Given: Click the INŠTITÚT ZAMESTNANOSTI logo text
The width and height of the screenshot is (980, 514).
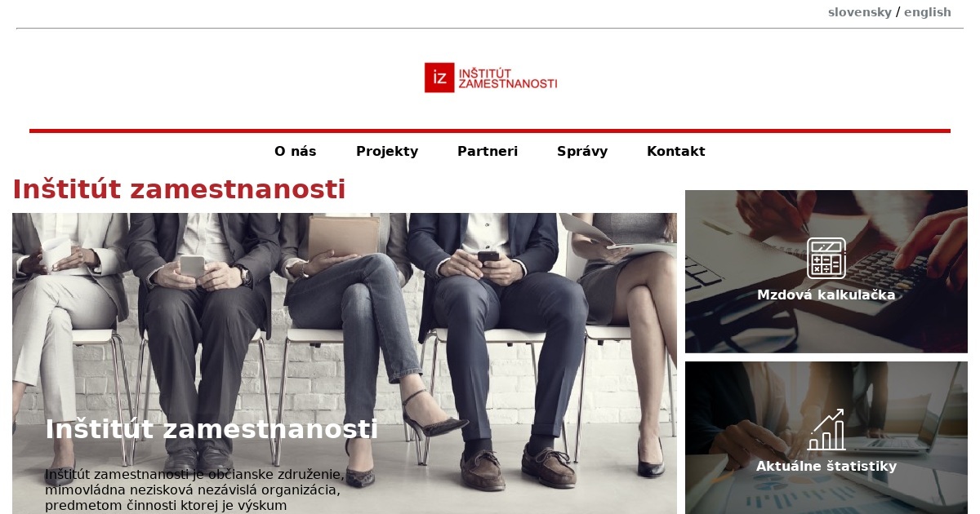Looking at the screenshot, I should coord(507,78).
